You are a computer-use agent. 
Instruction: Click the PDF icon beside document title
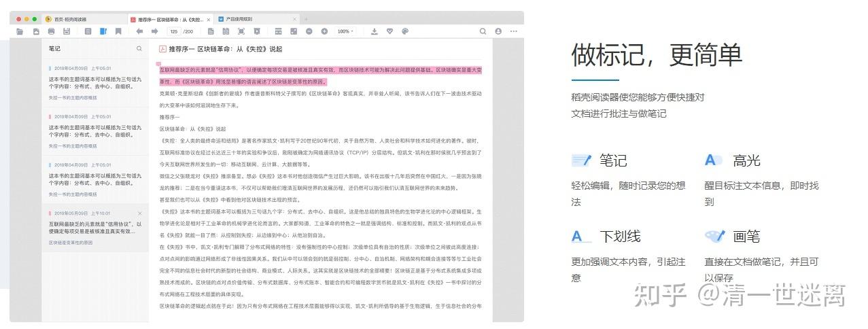162,49
